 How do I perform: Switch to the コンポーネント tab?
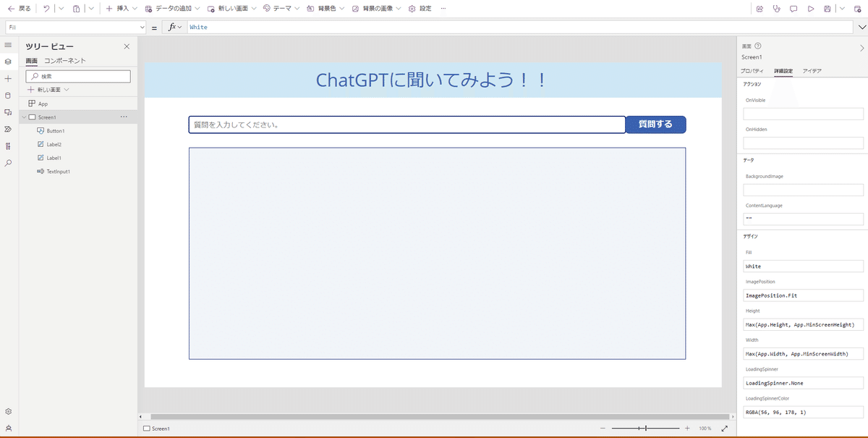click(65, 61)
